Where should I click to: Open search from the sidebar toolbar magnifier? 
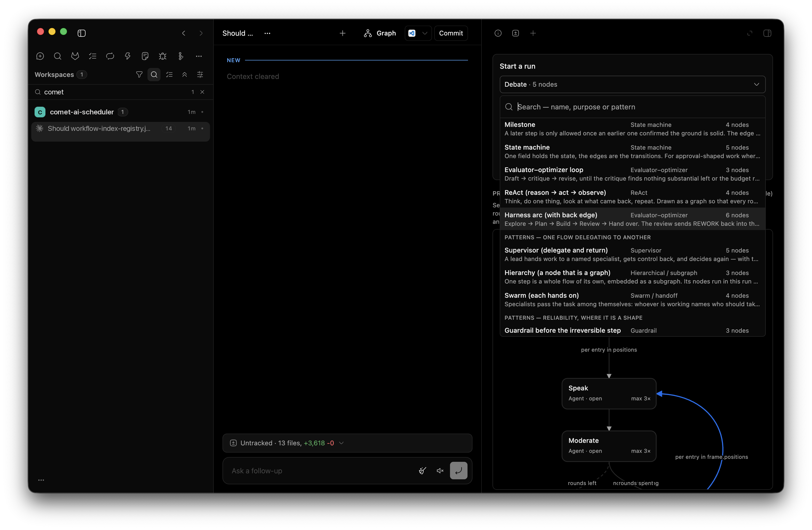click(58, 56)
